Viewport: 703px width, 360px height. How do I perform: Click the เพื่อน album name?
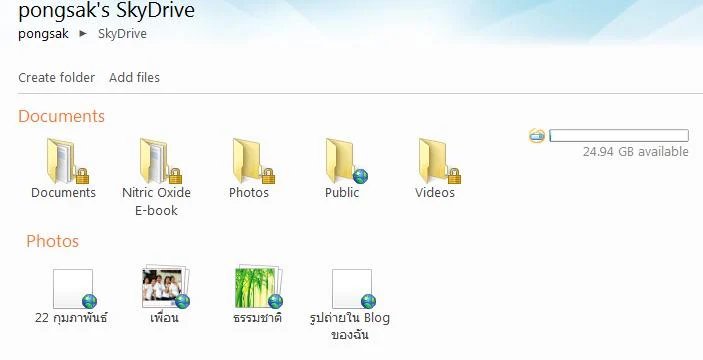click(165, 318)
